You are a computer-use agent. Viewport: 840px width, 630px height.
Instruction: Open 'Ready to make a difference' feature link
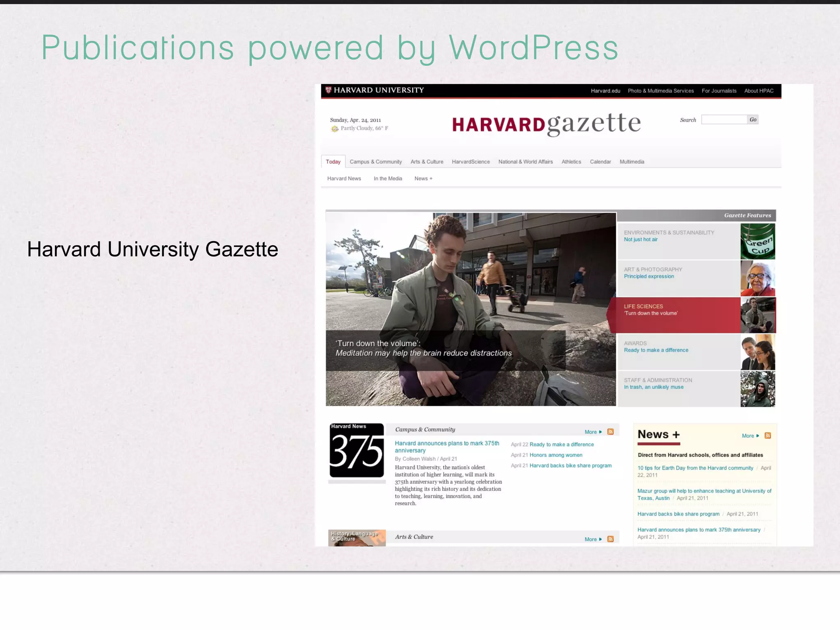click(656, 350)
